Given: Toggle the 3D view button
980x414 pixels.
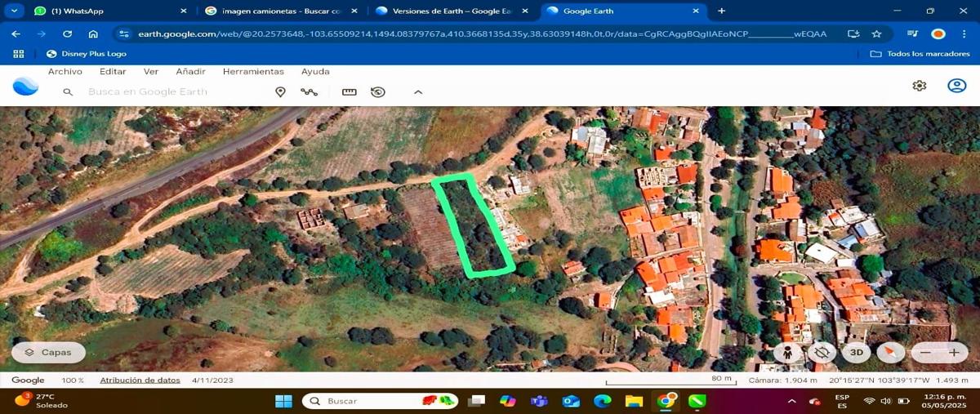Looking at the screenshot, I should [856, 353].
